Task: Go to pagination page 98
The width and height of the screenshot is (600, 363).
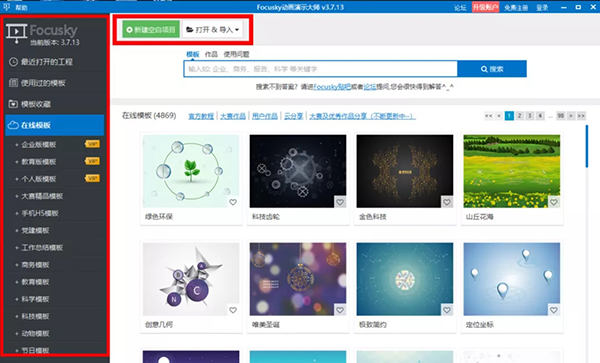Action: [x=561, y=116]
